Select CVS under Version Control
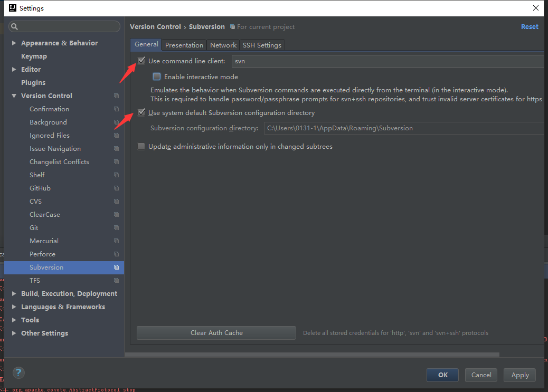 [x=36, y=201]
